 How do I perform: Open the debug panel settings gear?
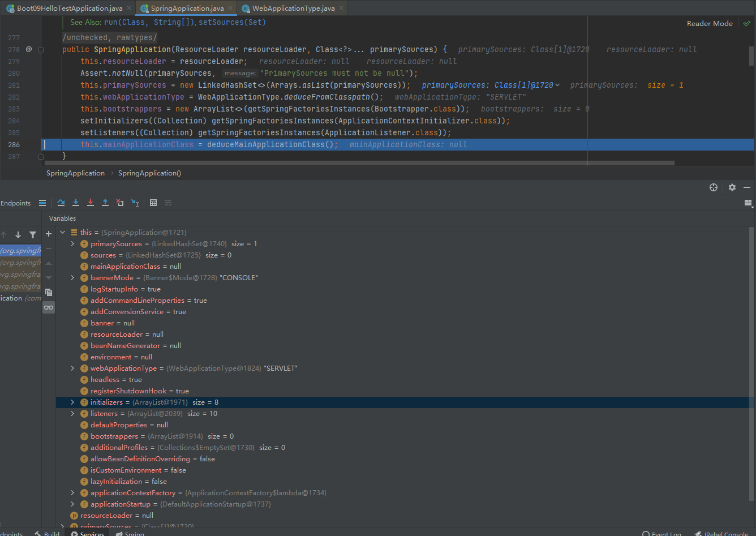(x=732, y=187)
